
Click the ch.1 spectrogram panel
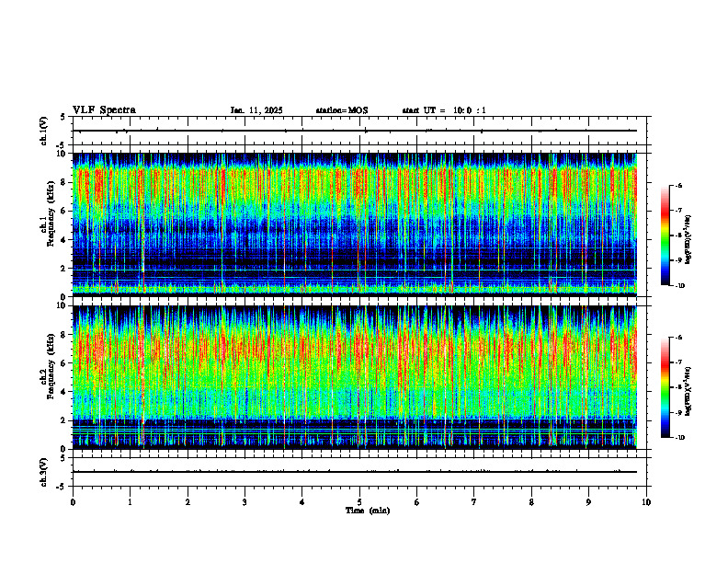tap(355, 224)
